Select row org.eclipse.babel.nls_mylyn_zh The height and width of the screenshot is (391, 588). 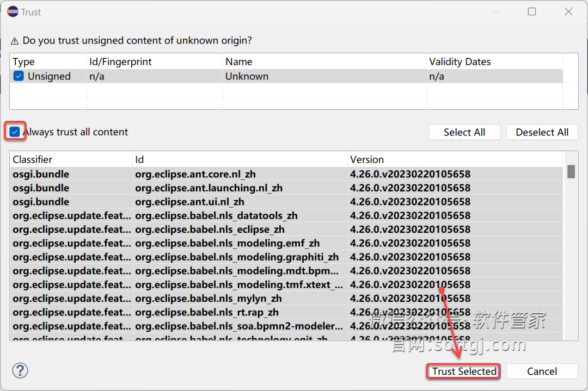(286, 299)
